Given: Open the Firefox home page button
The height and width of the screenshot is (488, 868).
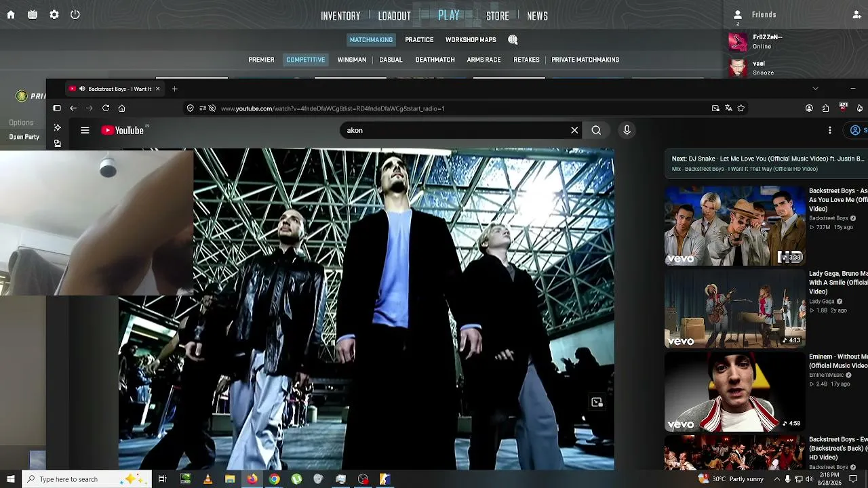Looking at the screenshot, I should pos(122,108).
